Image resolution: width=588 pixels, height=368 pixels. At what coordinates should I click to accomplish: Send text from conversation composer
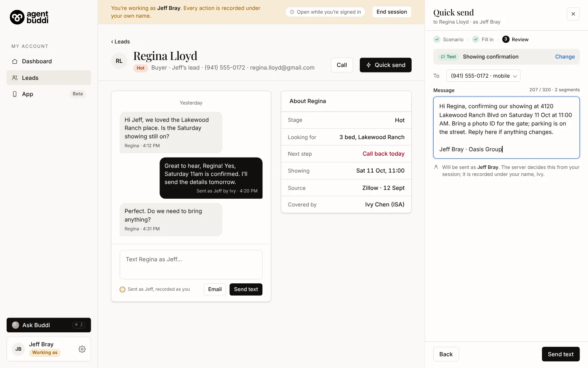click(246, 289)
